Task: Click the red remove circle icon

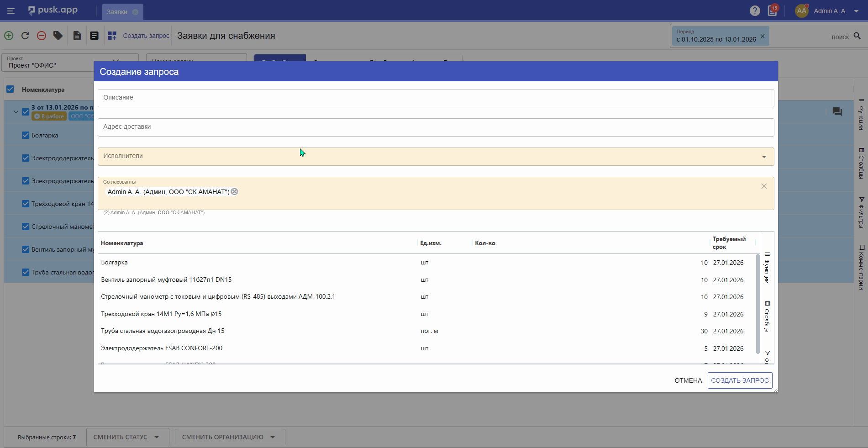Action: 42,36
